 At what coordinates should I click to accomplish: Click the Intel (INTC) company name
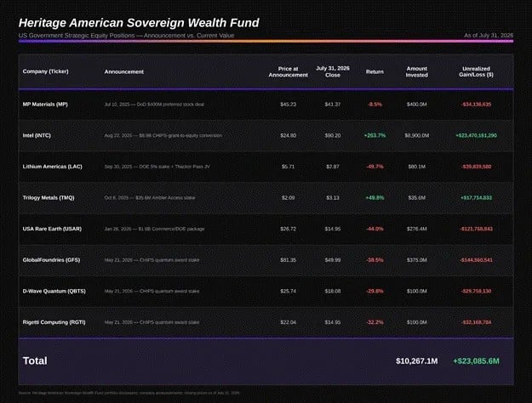(x=37, y=135)
